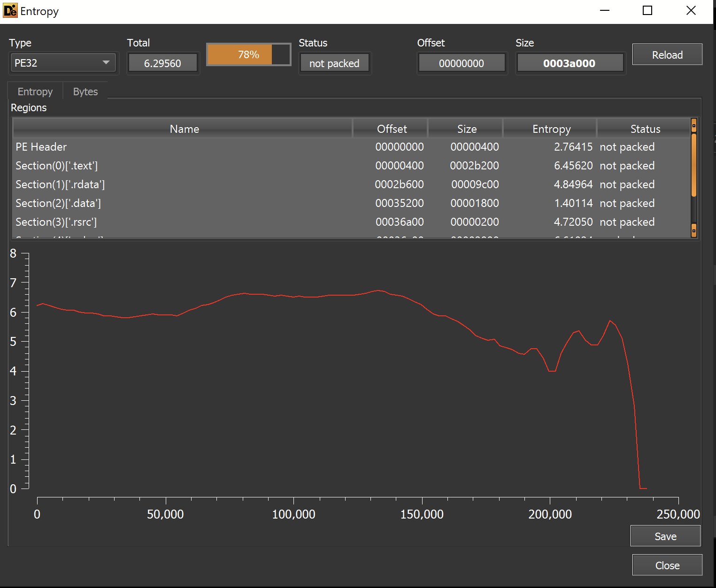Viewport: 716px width, 588px height.
Task: Click the DiE app icon in title bar
Action: point(10,11)
